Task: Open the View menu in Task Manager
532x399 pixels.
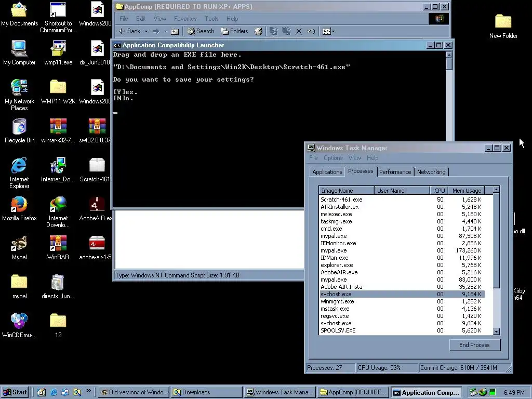Action: (354, 158)
